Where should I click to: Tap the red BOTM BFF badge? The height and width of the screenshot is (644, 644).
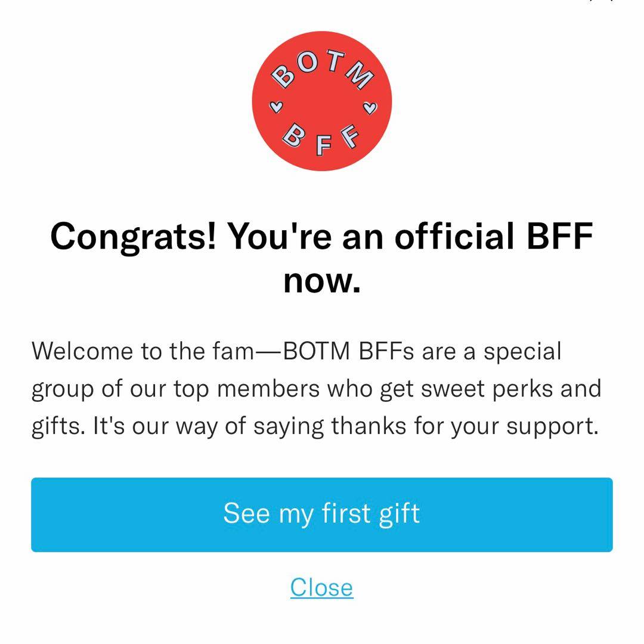(x=322, y=101)
